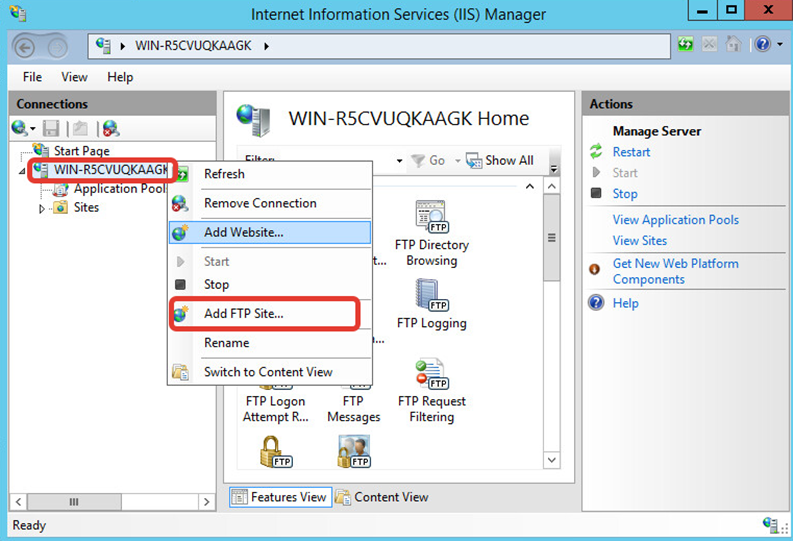The image size is (793, 541).
Task: Open the Go button dropdown arrow
Action: point(458,161)
